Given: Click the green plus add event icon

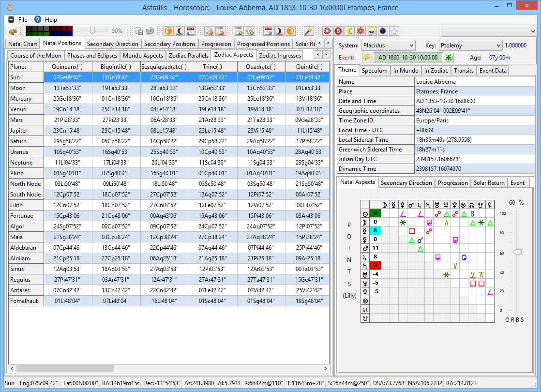Looking at the screenshot, I should [x=449, y=57].
